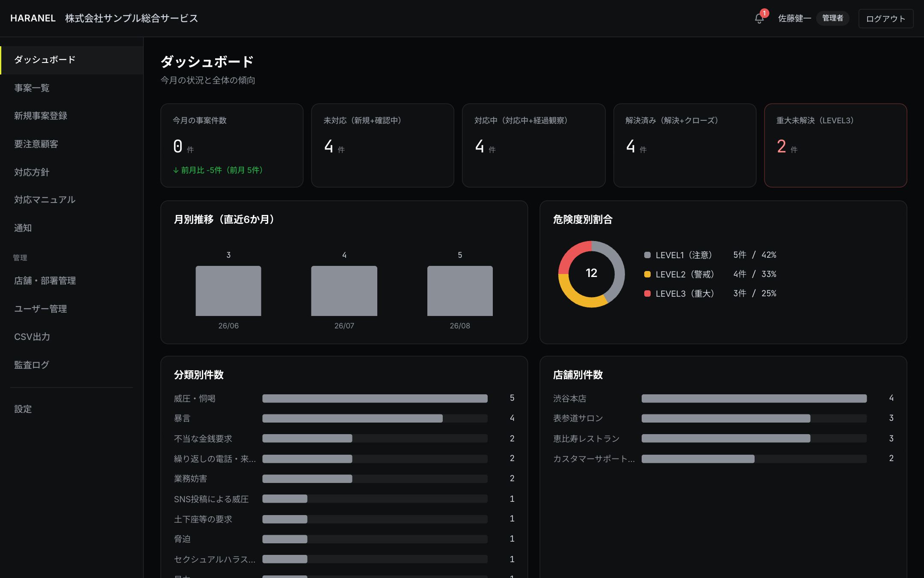Go to 新規事案登録 page
The height and width of the screenshot is (578, 924).
72,116
